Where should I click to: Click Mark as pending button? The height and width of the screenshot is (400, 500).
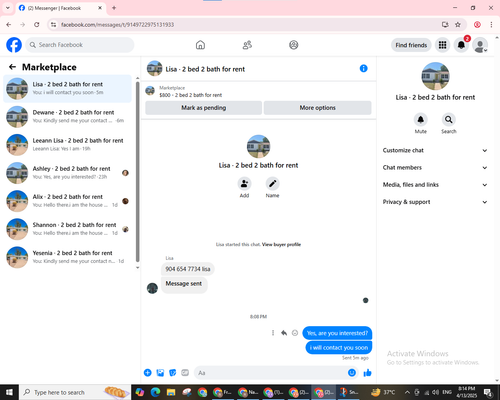204,108
